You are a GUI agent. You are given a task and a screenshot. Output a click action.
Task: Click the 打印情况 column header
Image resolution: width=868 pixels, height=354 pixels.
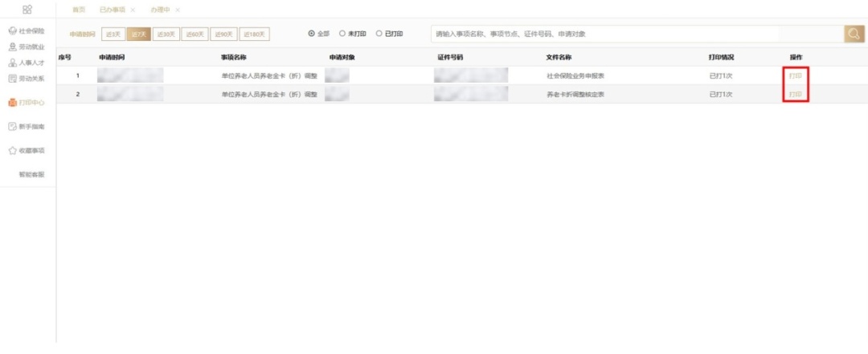coord(721,57)
